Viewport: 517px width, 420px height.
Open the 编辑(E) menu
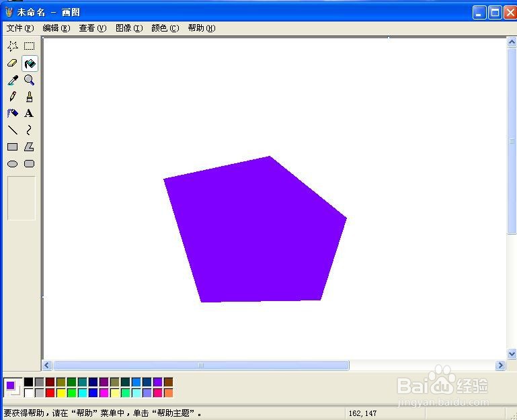coord(56,28)
